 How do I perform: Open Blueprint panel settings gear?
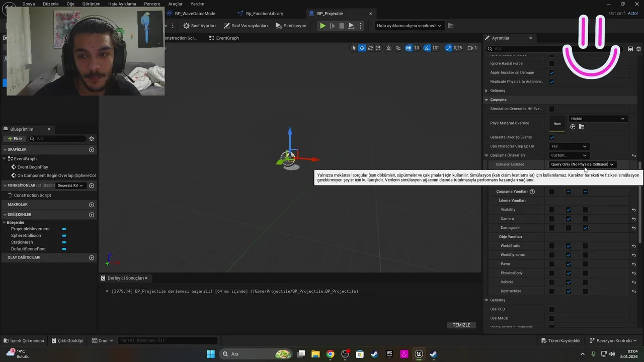[92, 139]
